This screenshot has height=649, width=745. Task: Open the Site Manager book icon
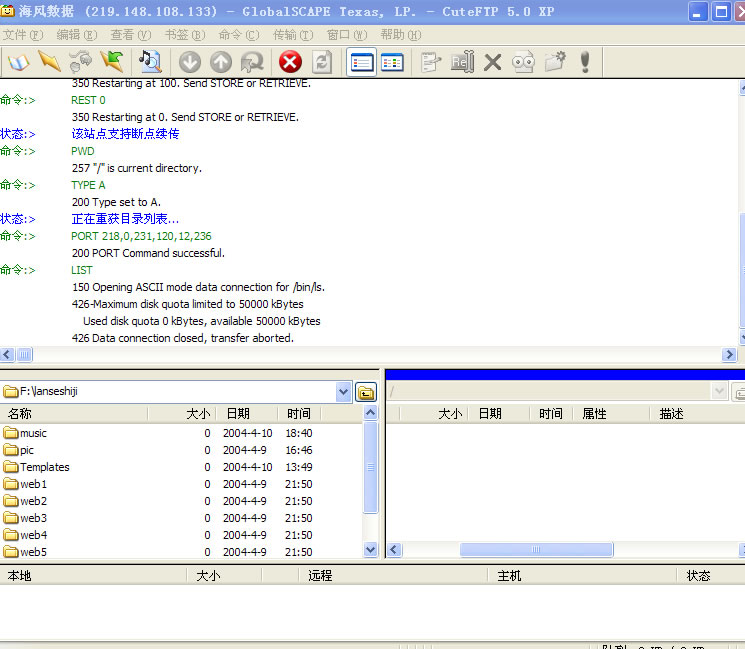click(18, 62)
